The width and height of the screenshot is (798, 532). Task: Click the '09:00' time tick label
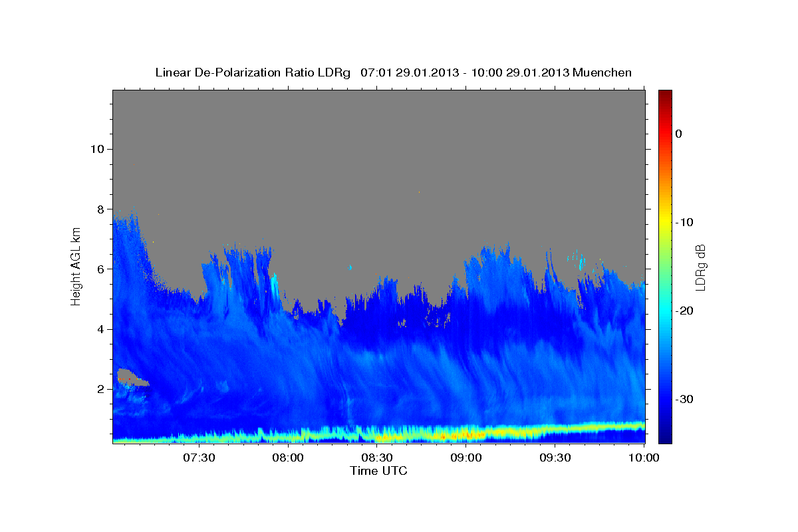pos(465,458)
